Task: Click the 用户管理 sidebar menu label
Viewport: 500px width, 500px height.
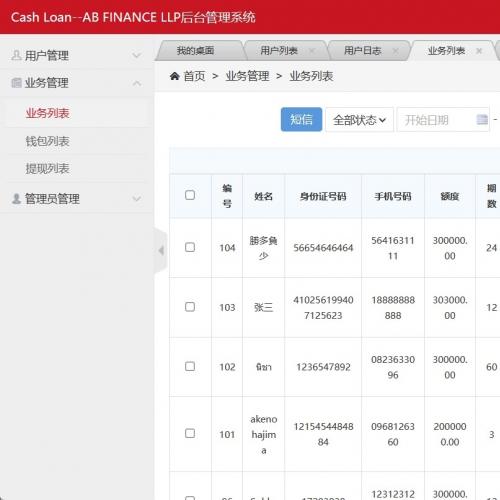Action: coord(47,55)
